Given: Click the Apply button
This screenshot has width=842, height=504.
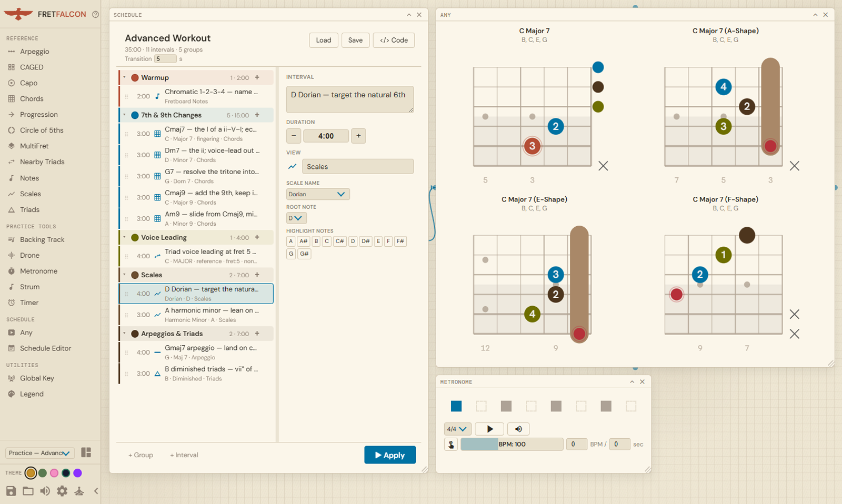Looking at the screenshot, I should pyautogui.click(x=390, y=455).
